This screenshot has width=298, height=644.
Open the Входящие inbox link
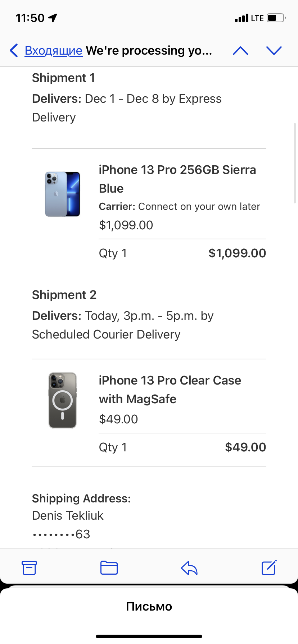53,51
